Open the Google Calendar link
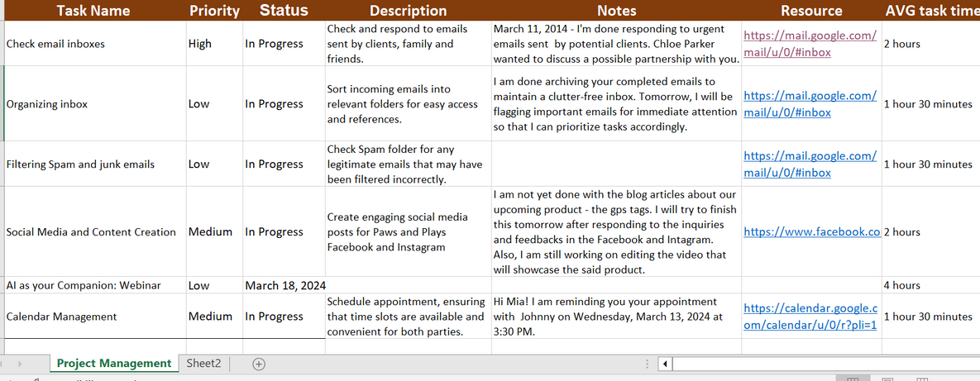 pos(810,317)
